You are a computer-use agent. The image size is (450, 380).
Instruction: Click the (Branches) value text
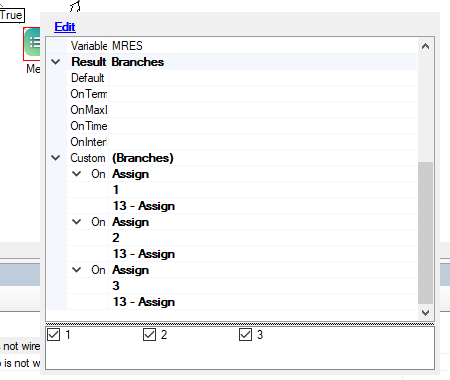click(x=143, y=158)
